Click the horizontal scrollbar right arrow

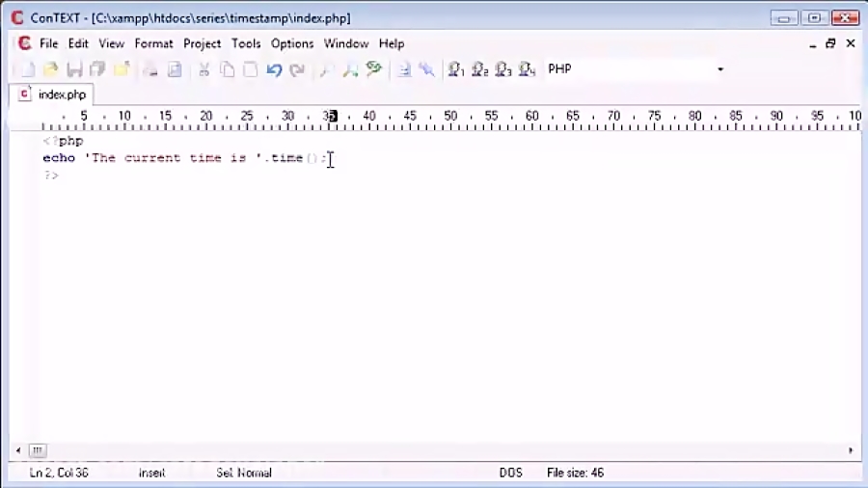851,450
